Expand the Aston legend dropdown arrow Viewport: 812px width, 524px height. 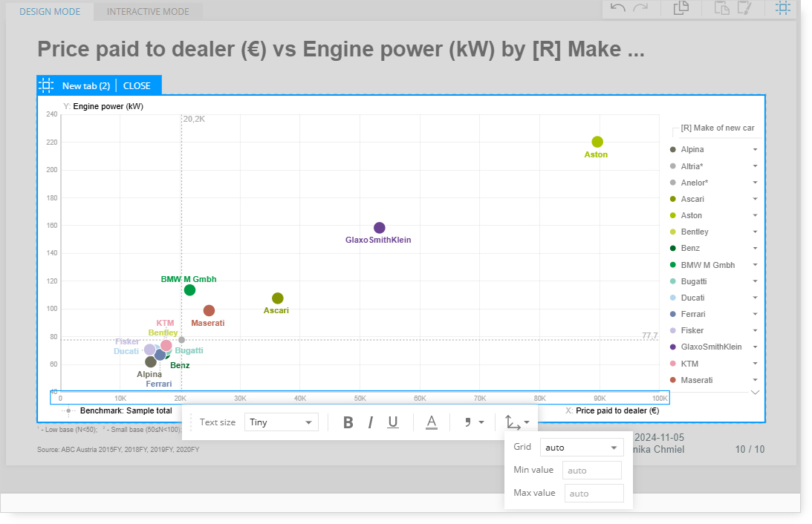pyautogui.click(x=755, y=215)
